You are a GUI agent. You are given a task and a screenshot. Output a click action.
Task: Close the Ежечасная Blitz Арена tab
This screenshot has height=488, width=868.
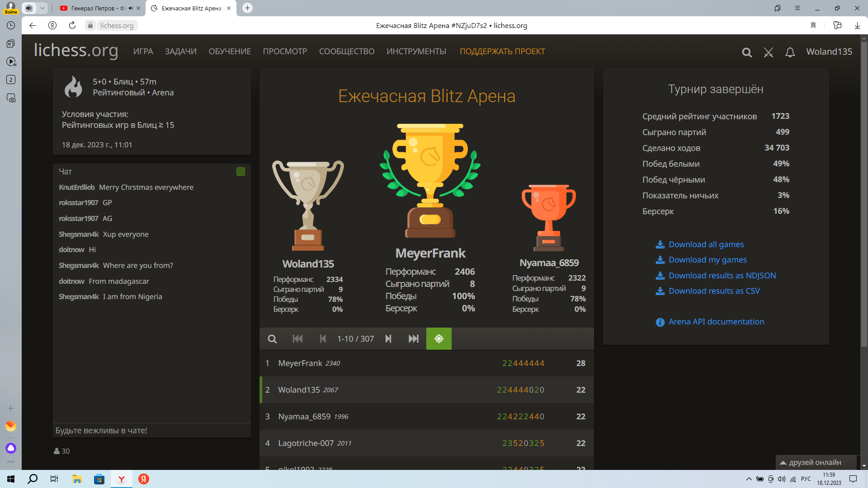coord(229,8)
